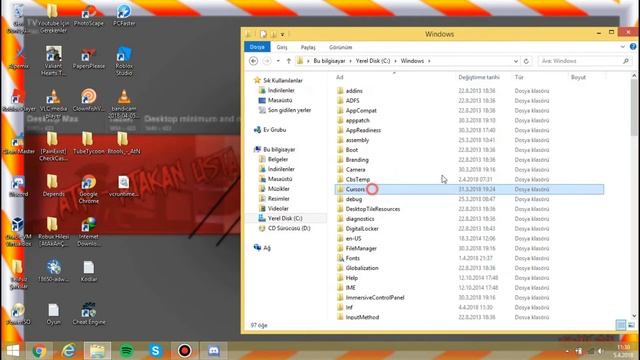Click the Properties quick access icon in title bar
This screenshot has width=640, height=360.
click(x=263, y=34)
